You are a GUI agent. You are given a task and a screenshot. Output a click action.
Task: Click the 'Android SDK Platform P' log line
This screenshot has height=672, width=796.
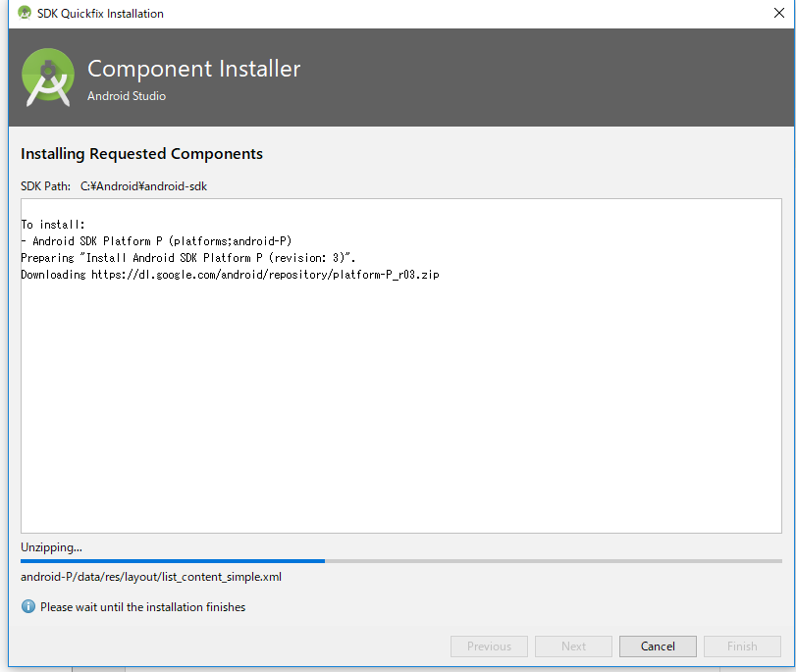coord(156,241)
